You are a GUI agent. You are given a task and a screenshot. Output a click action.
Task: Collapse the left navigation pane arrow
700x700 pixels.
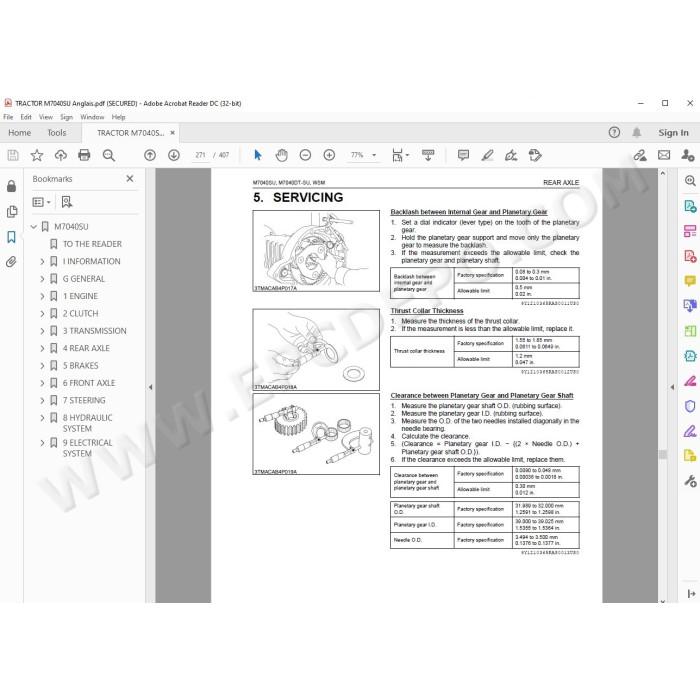point(150,387)
